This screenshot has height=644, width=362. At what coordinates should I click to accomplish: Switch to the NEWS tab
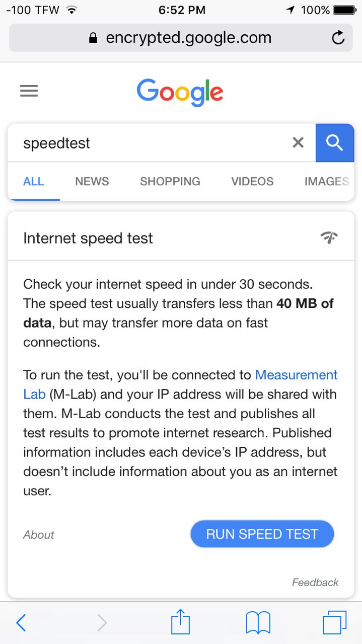tap(92, 182)
